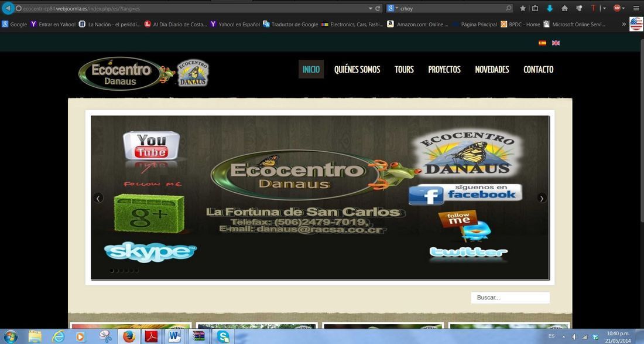Open the QUIÉNES SOMOS menu item

tap(357, 70)
